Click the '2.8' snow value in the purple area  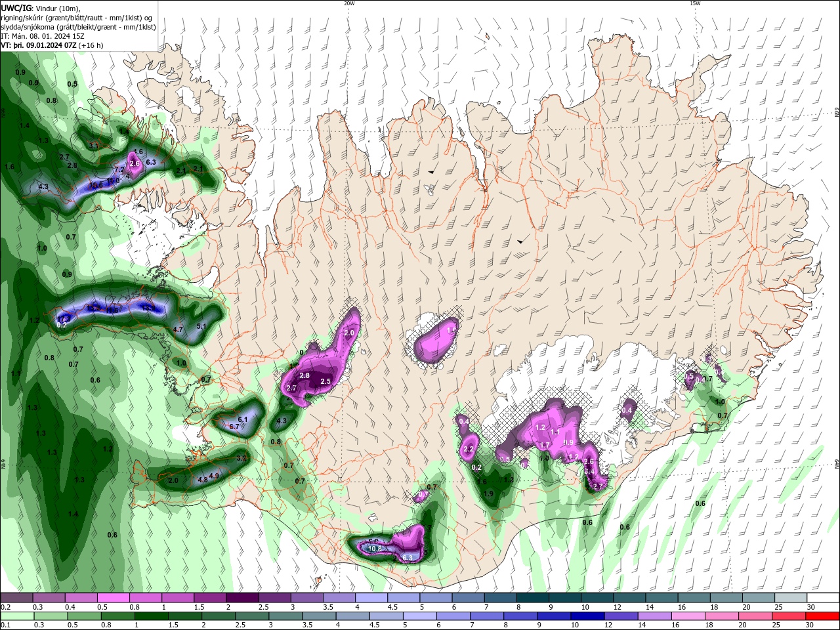point(304,375)
